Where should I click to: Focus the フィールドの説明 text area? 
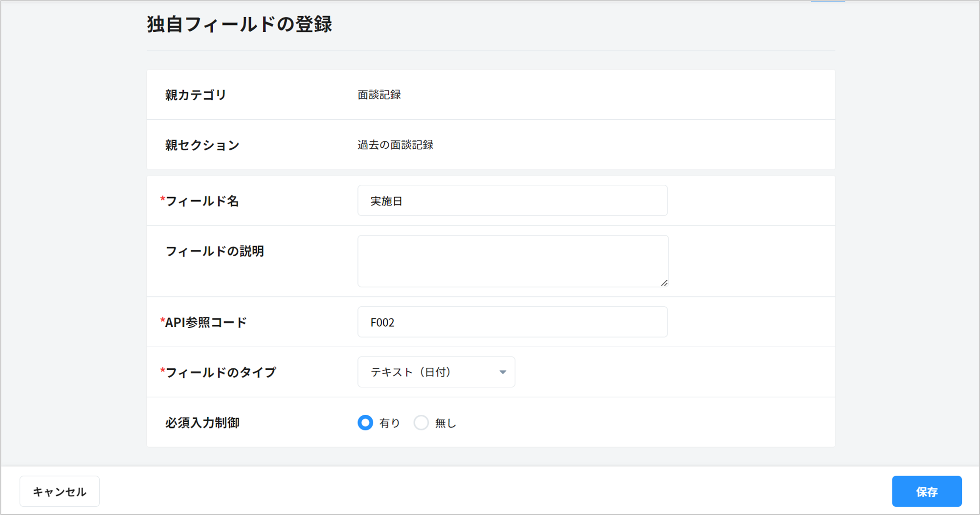[512, 261]
